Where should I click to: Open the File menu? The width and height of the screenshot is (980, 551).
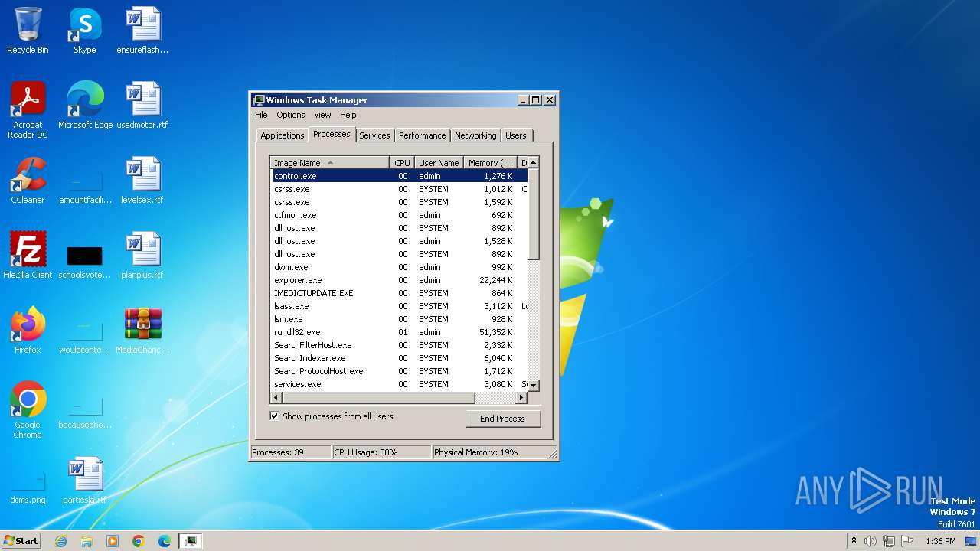click(x=261, y=115)
